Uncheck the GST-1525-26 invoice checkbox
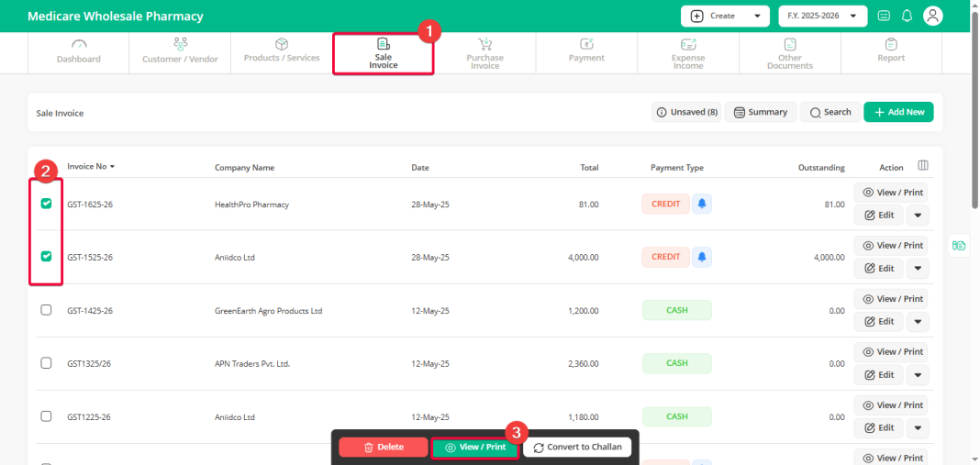Screen dimensions: 980x465 click(46, 256)
